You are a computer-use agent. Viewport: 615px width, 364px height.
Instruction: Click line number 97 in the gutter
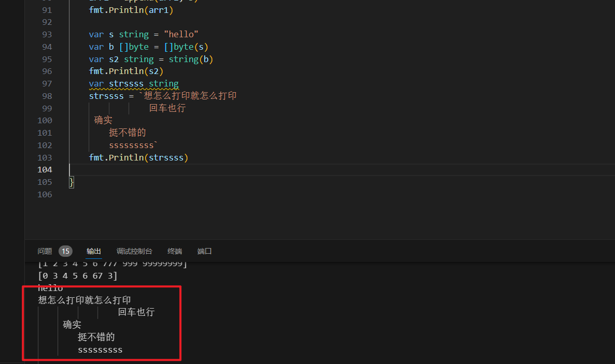coord(47,83)
